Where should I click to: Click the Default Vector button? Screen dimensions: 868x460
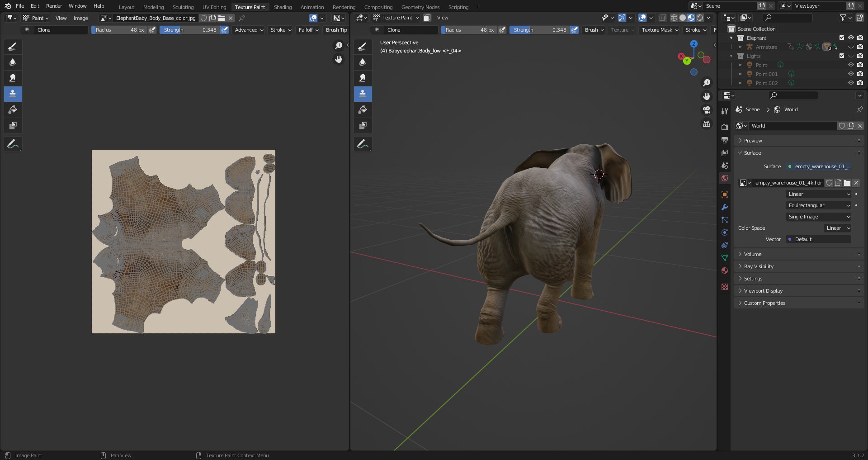click(x=818, y=239)
